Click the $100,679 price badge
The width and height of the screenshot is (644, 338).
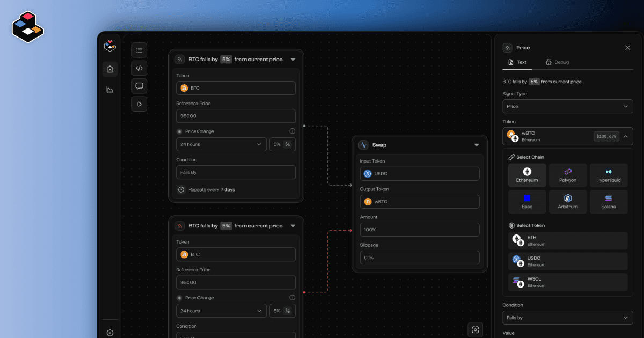coord(606,136)
